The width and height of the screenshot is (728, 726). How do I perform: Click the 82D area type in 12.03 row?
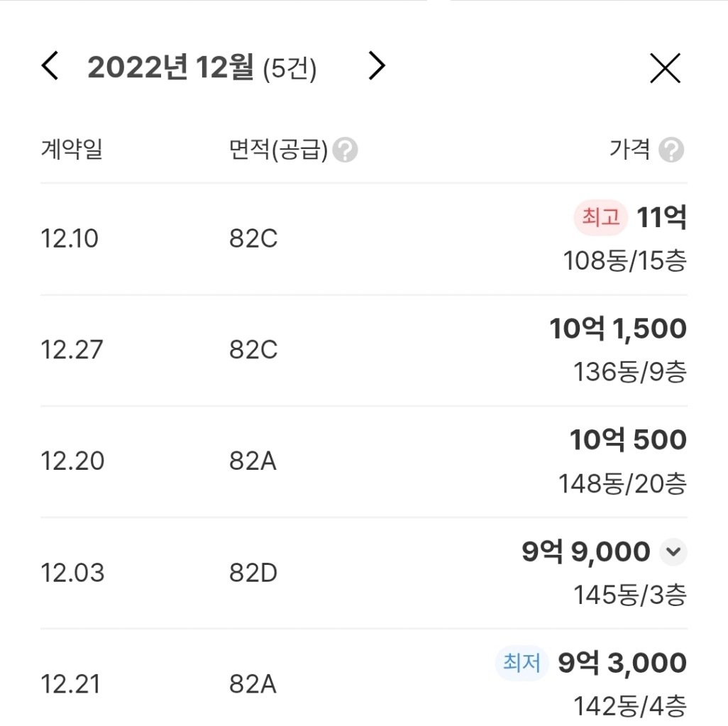pyautogui.click(x=253, y=573)
